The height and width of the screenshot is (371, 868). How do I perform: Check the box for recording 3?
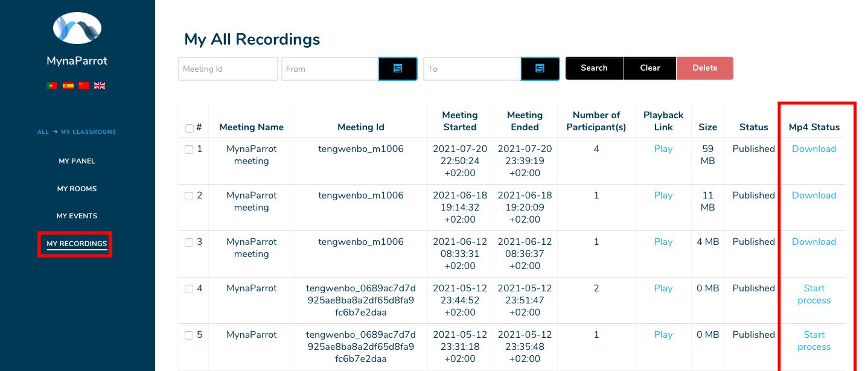tap(189, 243)
